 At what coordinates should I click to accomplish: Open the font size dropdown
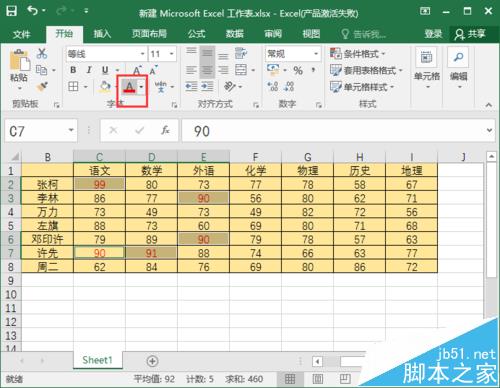(x=172, y=54)
